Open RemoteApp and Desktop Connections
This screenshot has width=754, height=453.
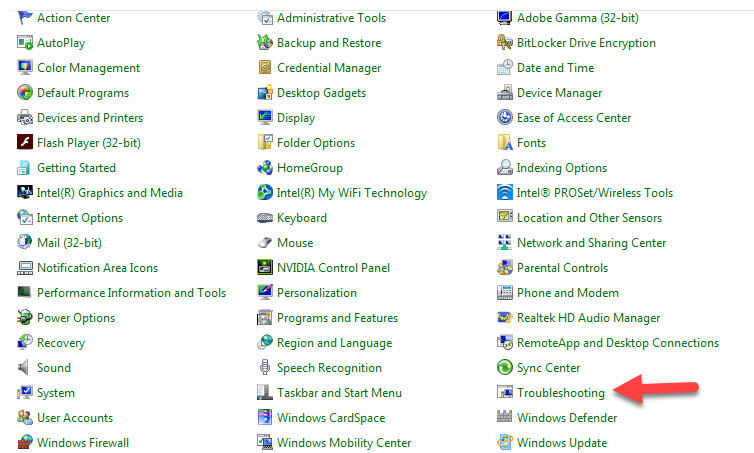pos(617,343)
